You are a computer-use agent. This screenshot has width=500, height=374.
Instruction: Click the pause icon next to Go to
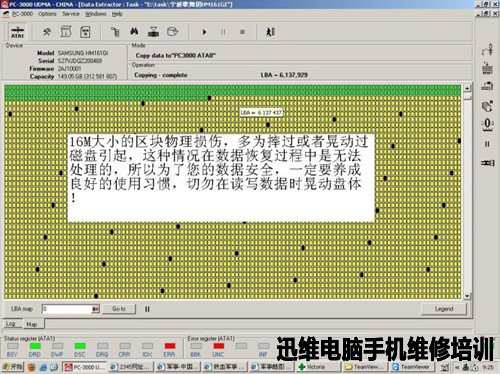(147, 309)
